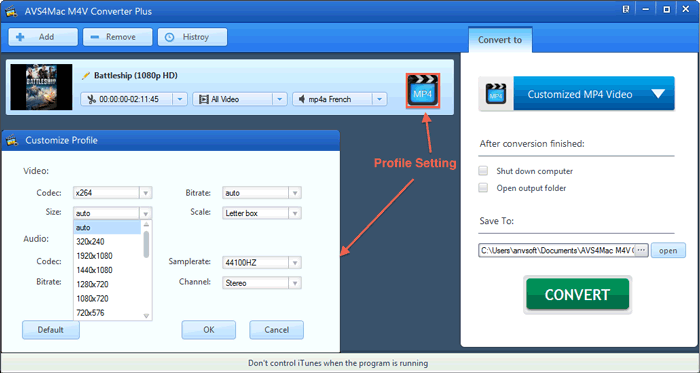Screen dimensions: 700x373
Task: Click the open folder button
Action: click(x=668, y=250)
